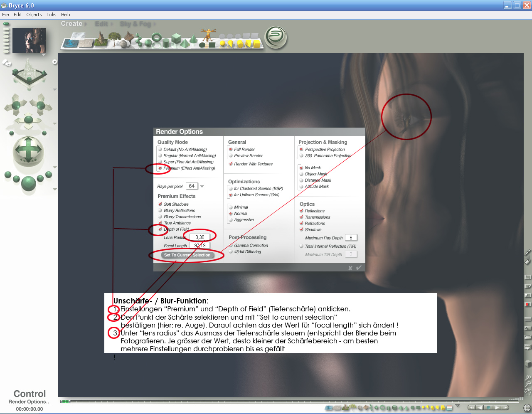Screen dimensions: 532x414
Task: Click the large sphere with green cross arrows
Action: tap(28, 152)
